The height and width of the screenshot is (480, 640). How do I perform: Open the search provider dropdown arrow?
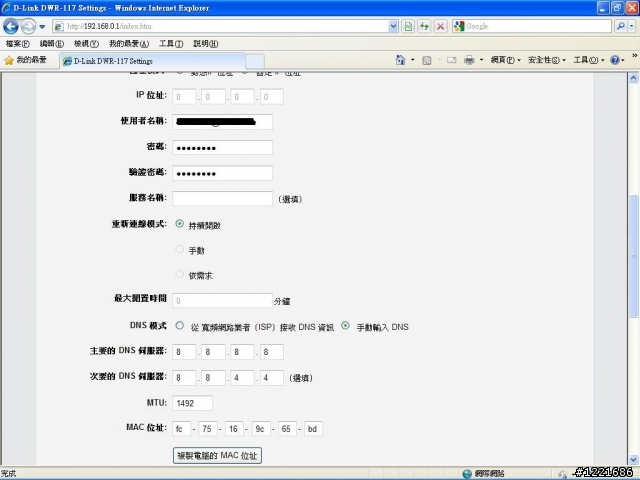pos(632,27)
